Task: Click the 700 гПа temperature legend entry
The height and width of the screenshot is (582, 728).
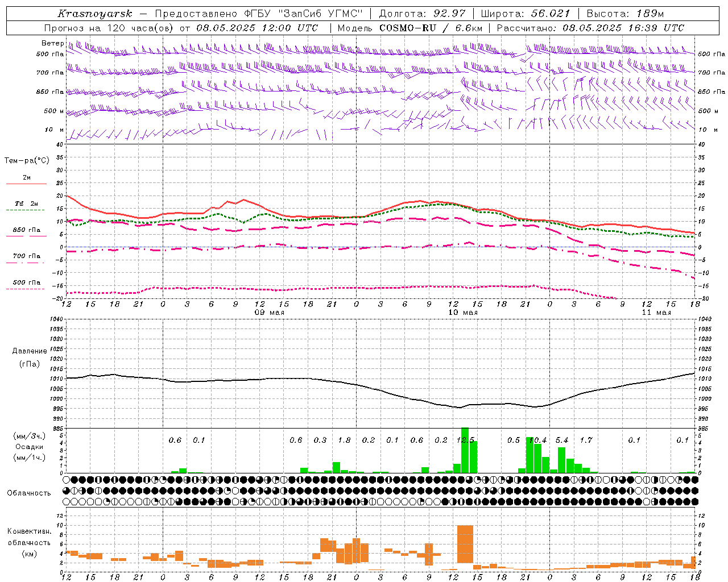Action: [26, 256]
